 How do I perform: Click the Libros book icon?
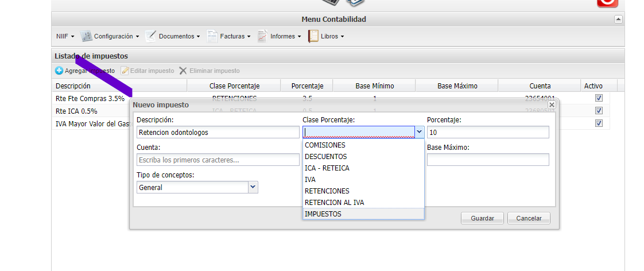click(313, 36)
